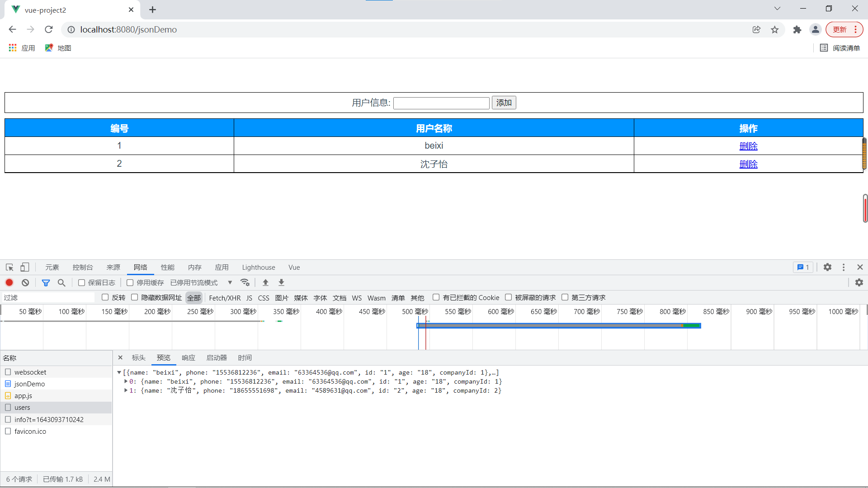868x488 pixels.
Task: Toggle blocked requests checkbox
Action: tap(508, 297)
